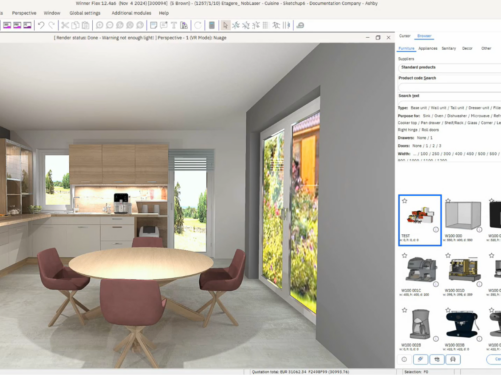
Task: Star the W100 003B dark espresso machine
Action: pyautogui.click(x=448, y=310)
